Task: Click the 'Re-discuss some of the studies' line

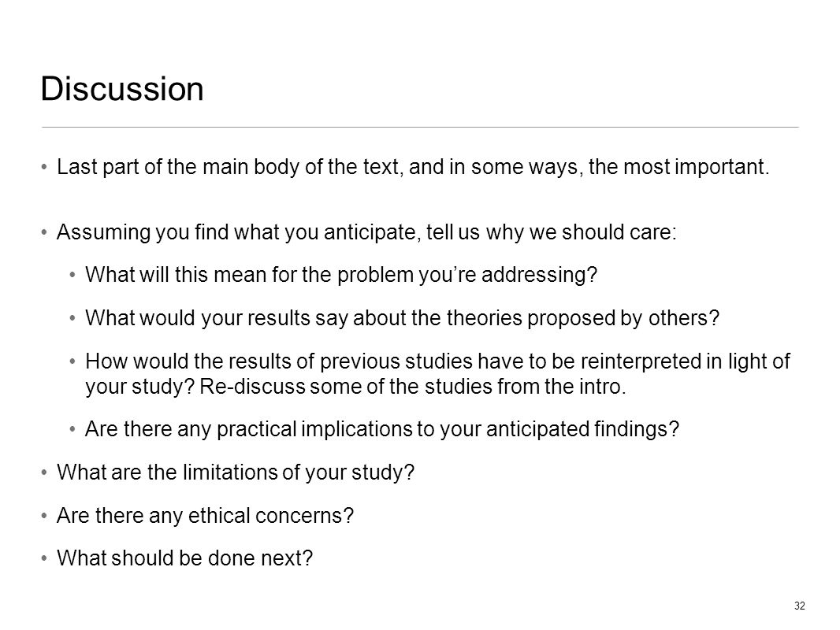Action: [355, 387]
